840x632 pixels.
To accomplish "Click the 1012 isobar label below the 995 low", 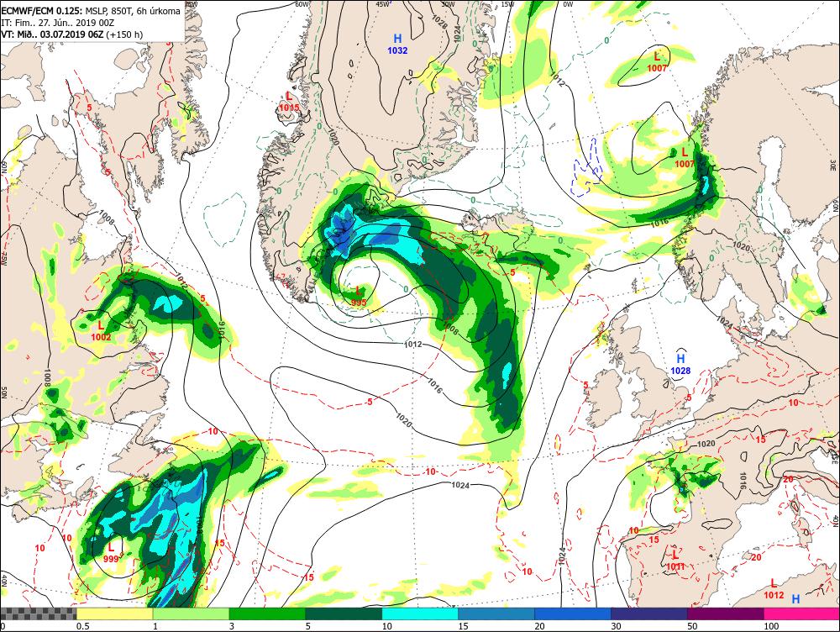I will coord(413,344).
